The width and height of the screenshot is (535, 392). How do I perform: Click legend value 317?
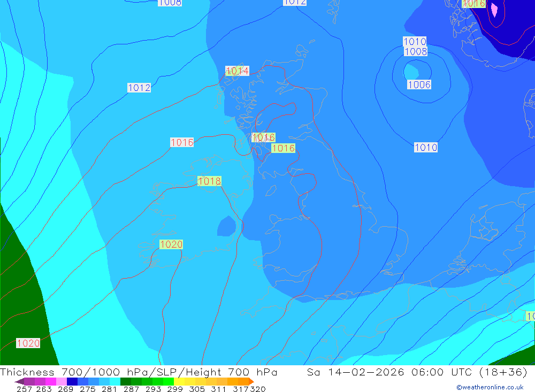(240, 389)
